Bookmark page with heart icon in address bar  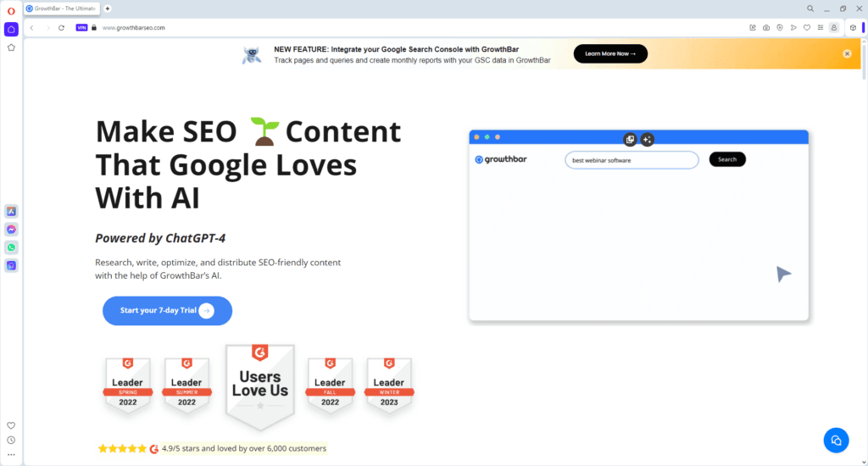807,28
